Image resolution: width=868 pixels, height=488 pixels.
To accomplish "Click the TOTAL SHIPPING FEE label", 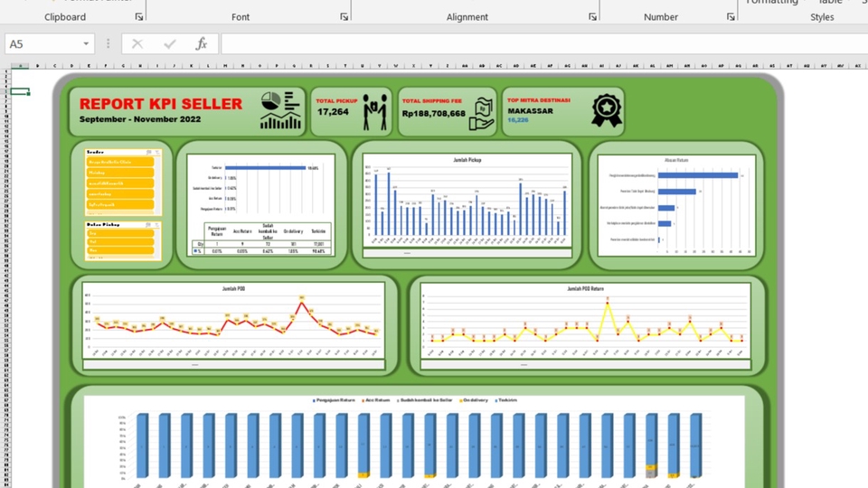I will click(432, 100).
